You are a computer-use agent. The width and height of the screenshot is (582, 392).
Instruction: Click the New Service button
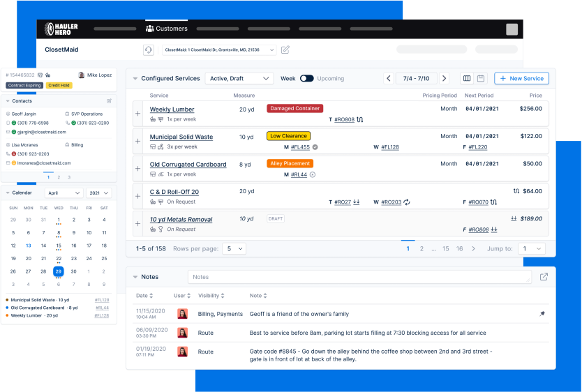[521, 78]
